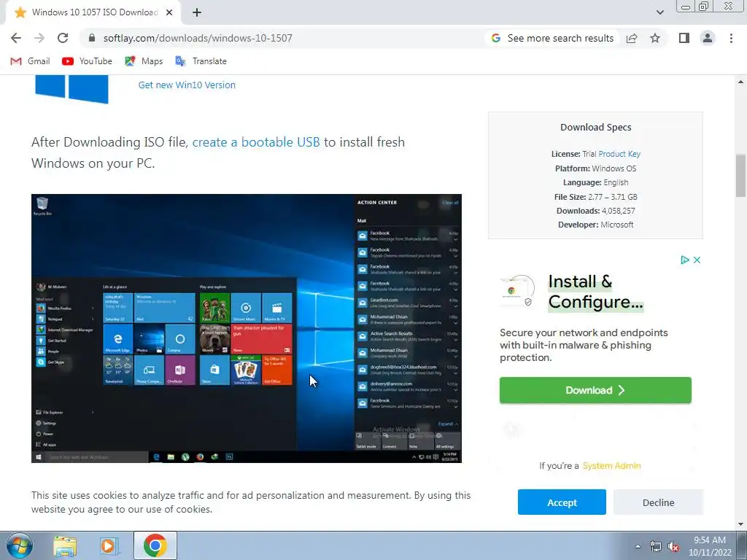Click the ad info triangle icon
The width and height of the screenshot is (747, 560).
coord(684,260)
